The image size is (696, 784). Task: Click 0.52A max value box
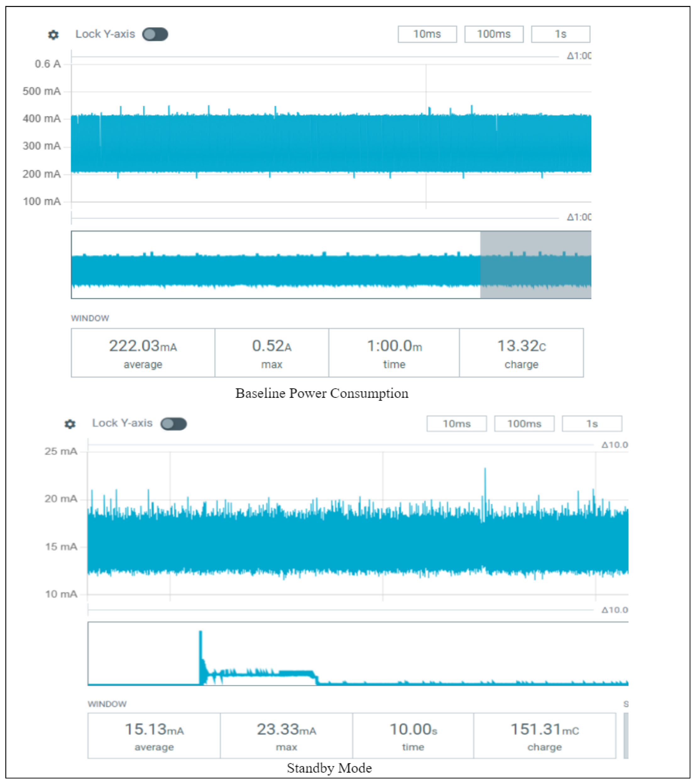271,353
